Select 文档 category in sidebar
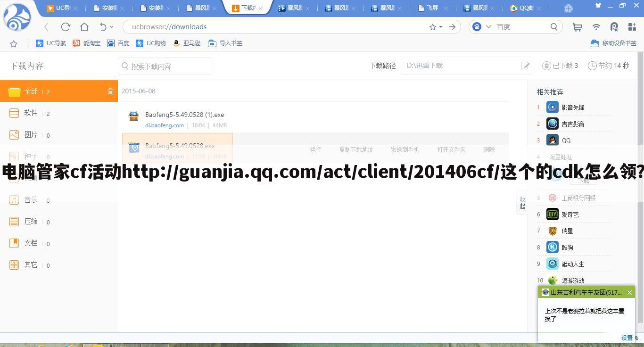 59,243
